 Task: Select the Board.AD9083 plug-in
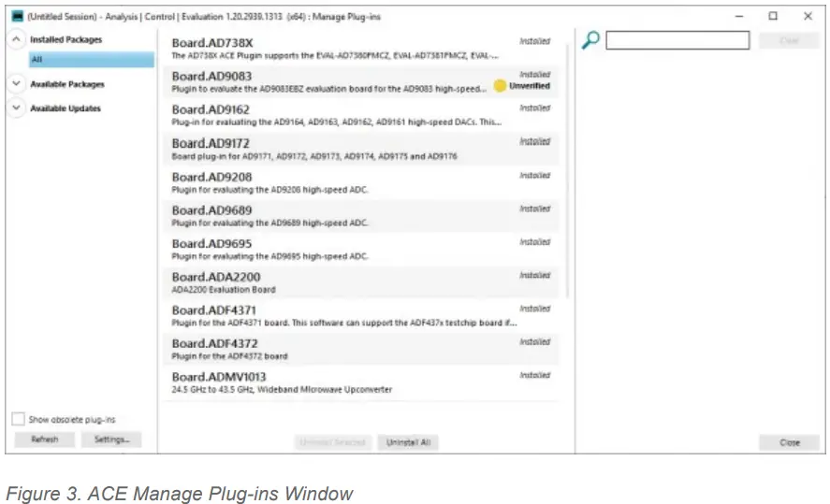(x=360, y=81)
